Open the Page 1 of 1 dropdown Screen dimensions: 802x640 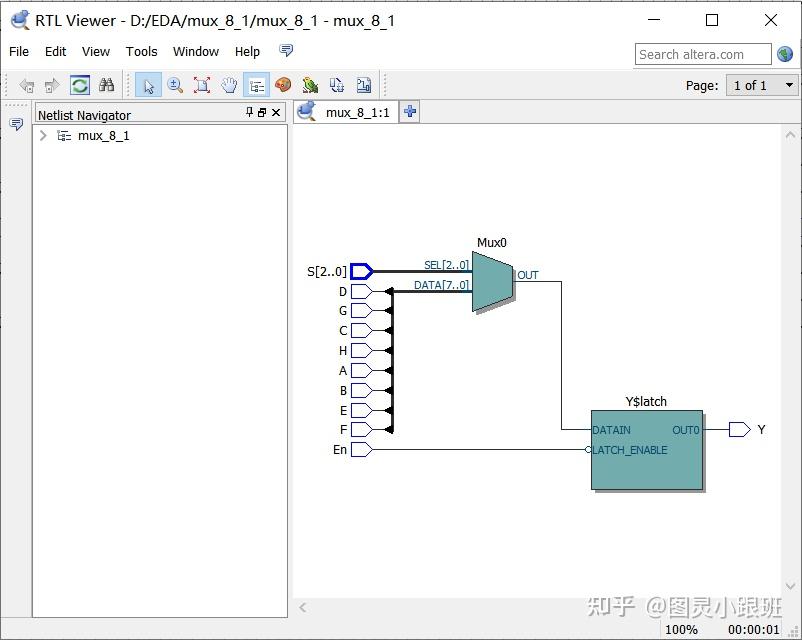[762, 85]
